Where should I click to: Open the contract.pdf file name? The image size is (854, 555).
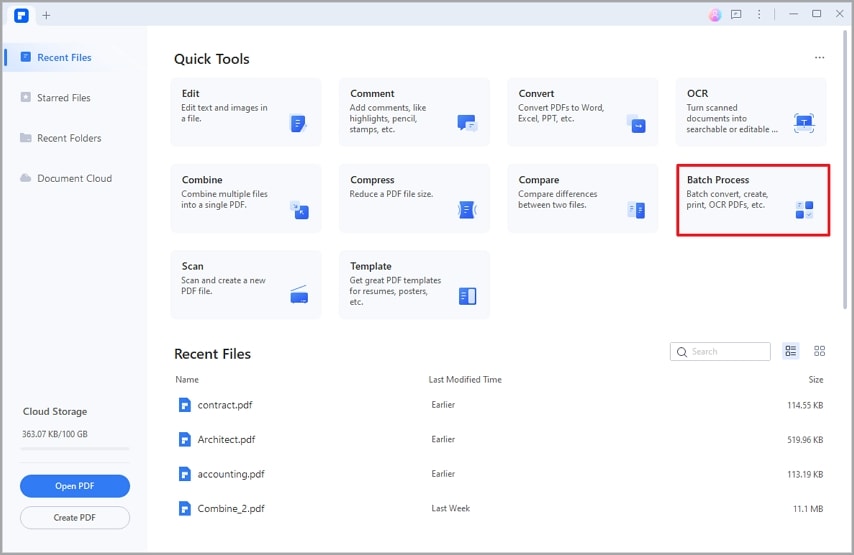[x=225, y=405]
